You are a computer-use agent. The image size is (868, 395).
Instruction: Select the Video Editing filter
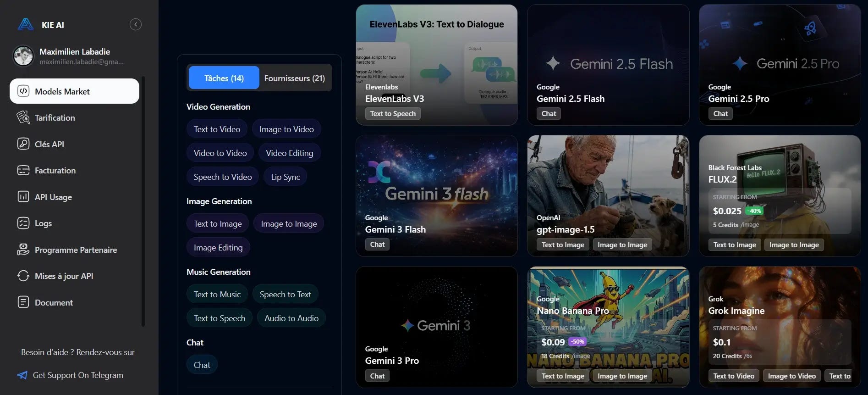[x=290, y=153]
